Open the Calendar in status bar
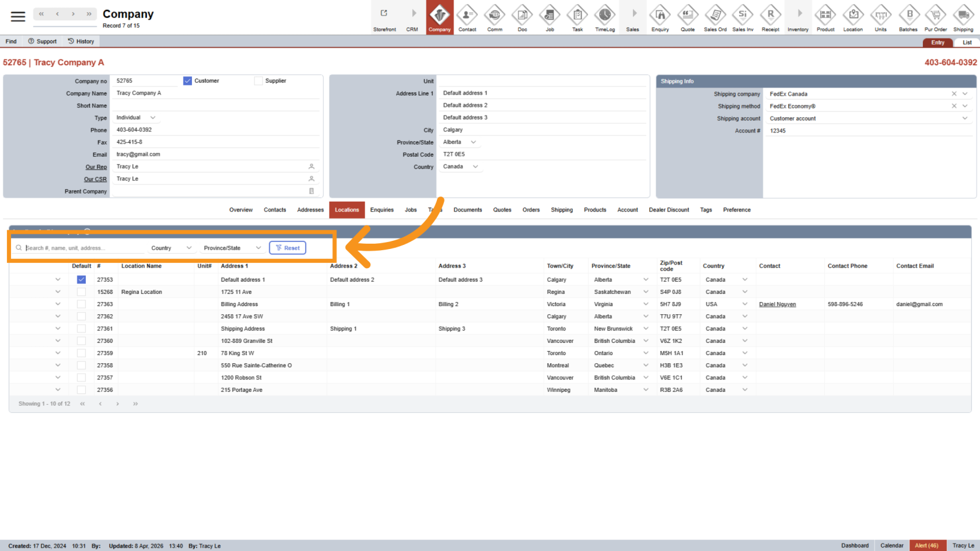The height and width of the screenshot is (551, 980). pos(892,546)
